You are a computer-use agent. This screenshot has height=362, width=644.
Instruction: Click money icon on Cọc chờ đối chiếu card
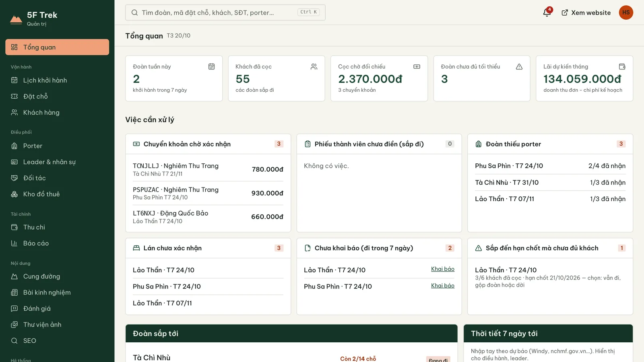[x=417, y=66]
